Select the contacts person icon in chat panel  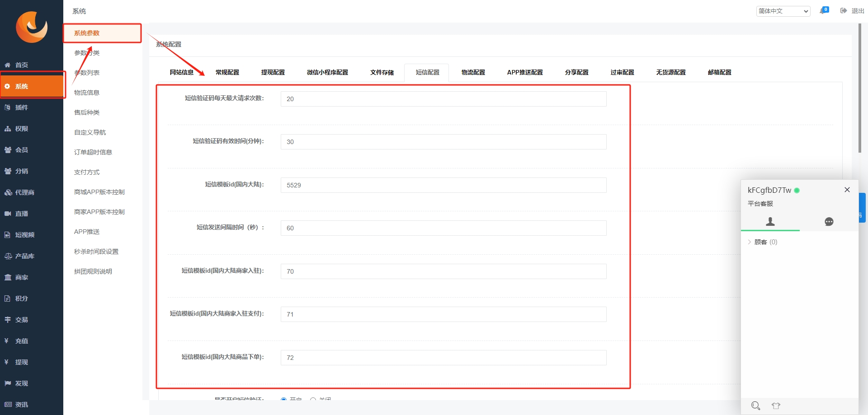770,221
